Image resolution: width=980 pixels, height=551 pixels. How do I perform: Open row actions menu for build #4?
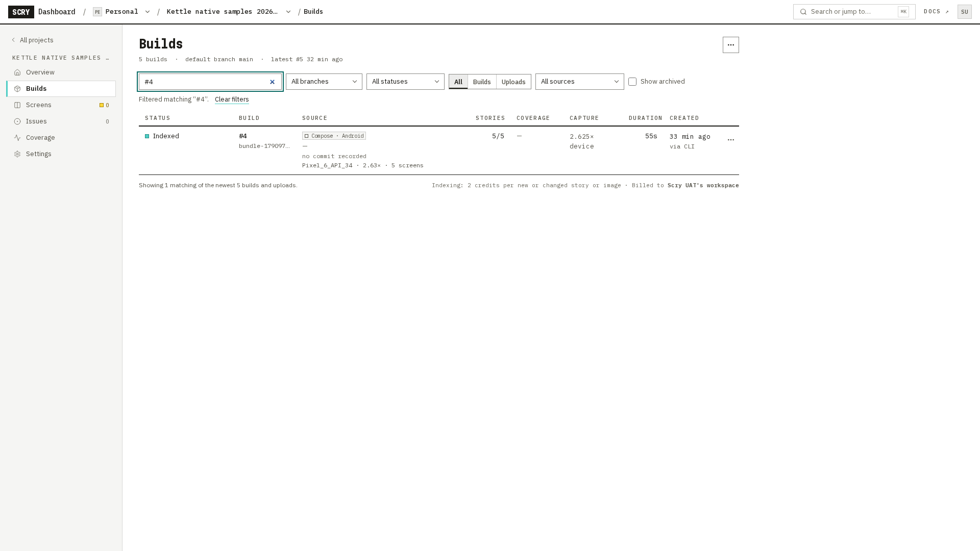tap(730, 140)
